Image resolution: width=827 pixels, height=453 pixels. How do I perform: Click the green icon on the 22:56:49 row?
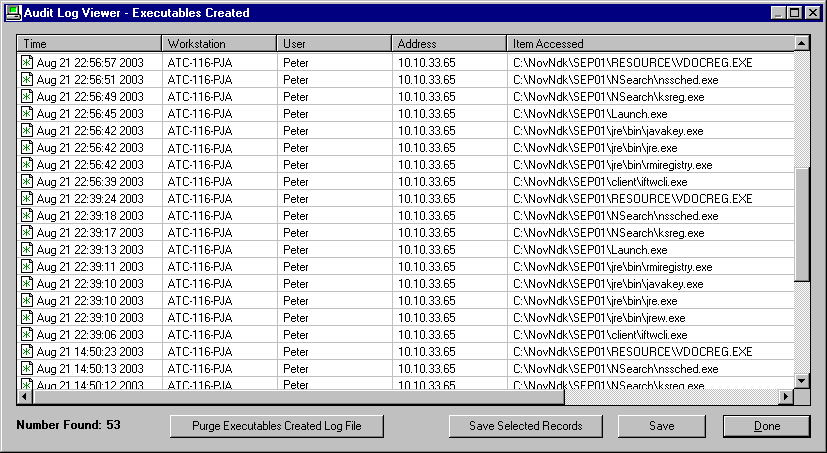[26, 97]
